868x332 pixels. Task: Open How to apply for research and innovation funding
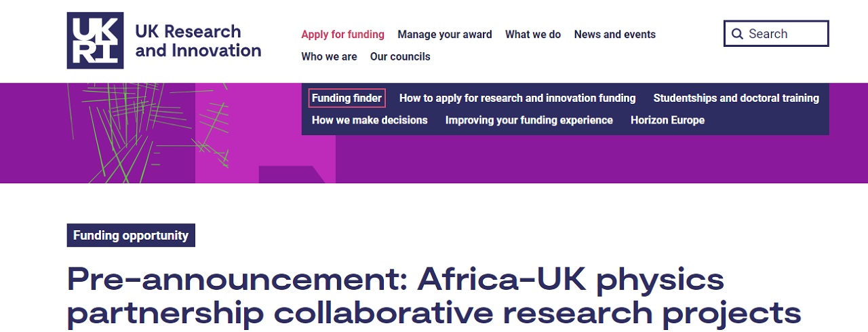pyautogui.click(x=517, y=98)
